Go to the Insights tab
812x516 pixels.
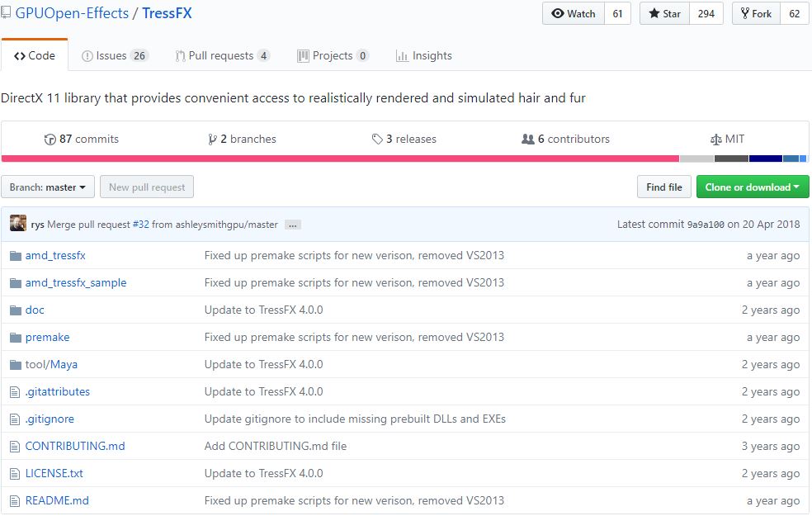423,55
